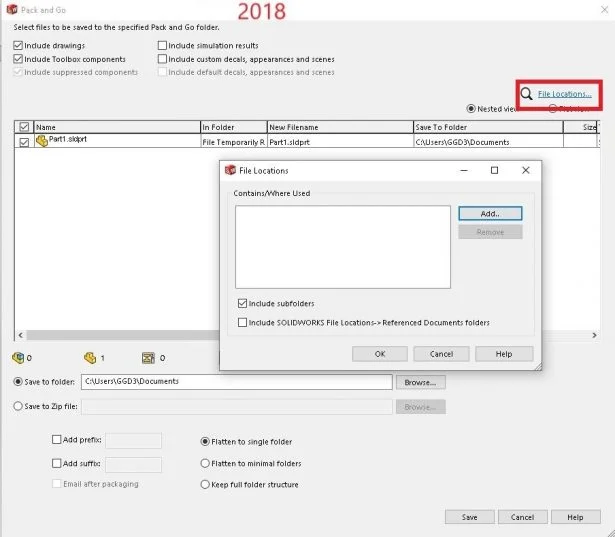Screen dimensions: 615x537
Task: Click scroll right arrow of file list
Action: point(594,335)
